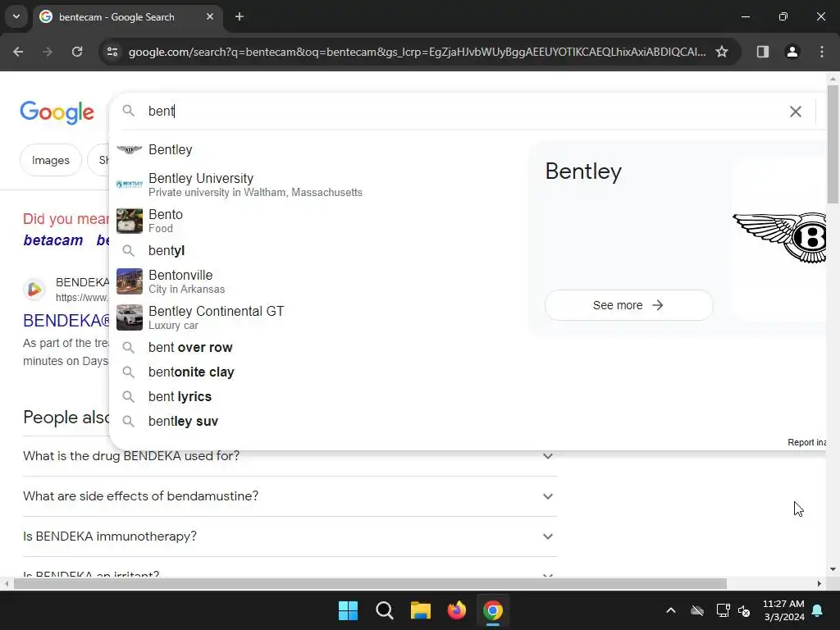Bookmark this page with the star icon
This screenshot has width=840, height=630.
pos(722,52)
